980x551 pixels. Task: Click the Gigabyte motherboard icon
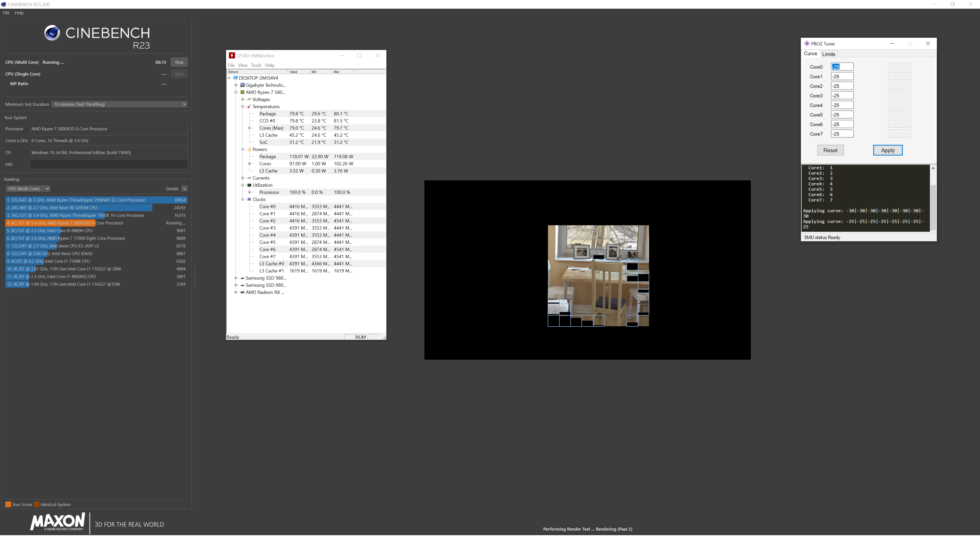(242, 85)
